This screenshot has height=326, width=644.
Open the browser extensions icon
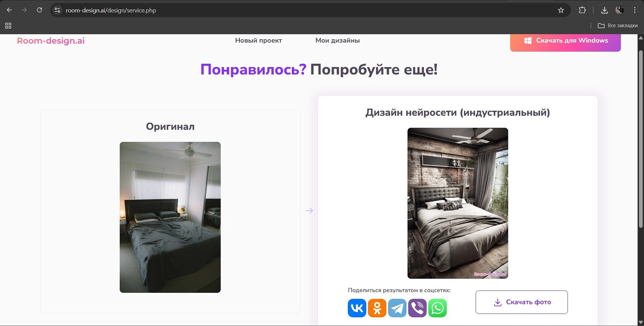[x=582, y=10]
